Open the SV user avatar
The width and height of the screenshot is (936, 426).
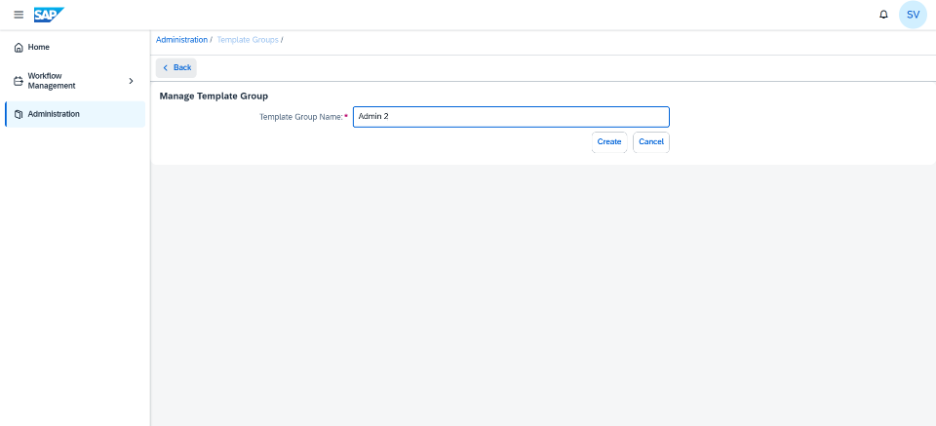tap(913, 15)
